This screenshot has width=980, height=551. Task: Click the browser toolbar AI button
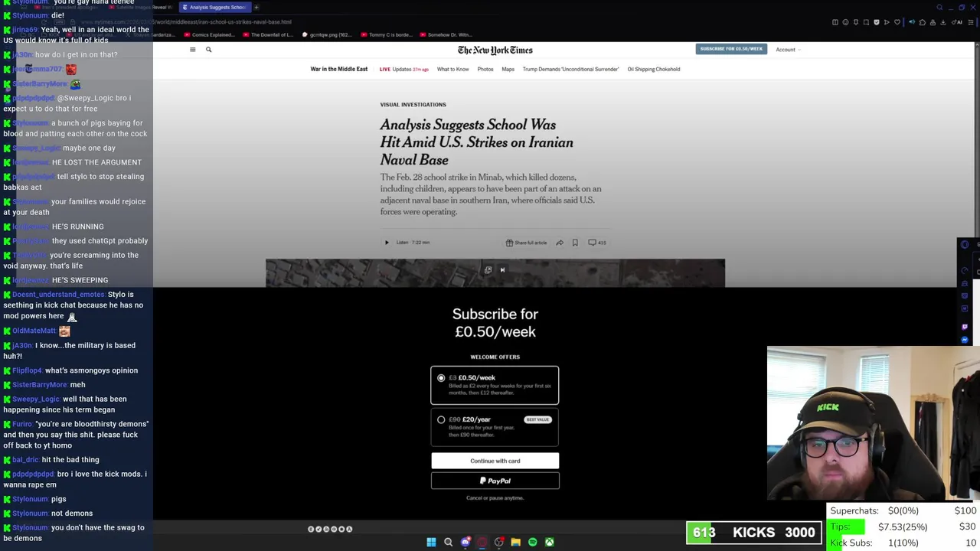(x=959, y=22)
